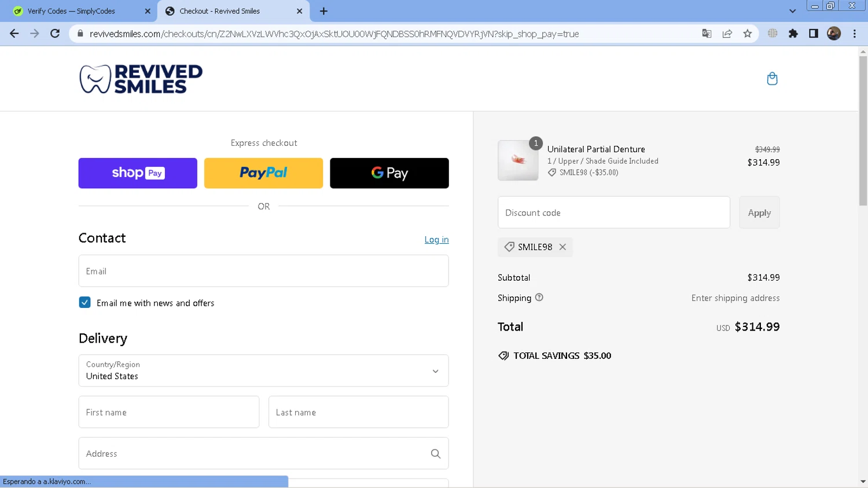The height and width of the screenshot is (488, 868).
Task: Click the page vertical scrollbar
Action: (863, 130)
